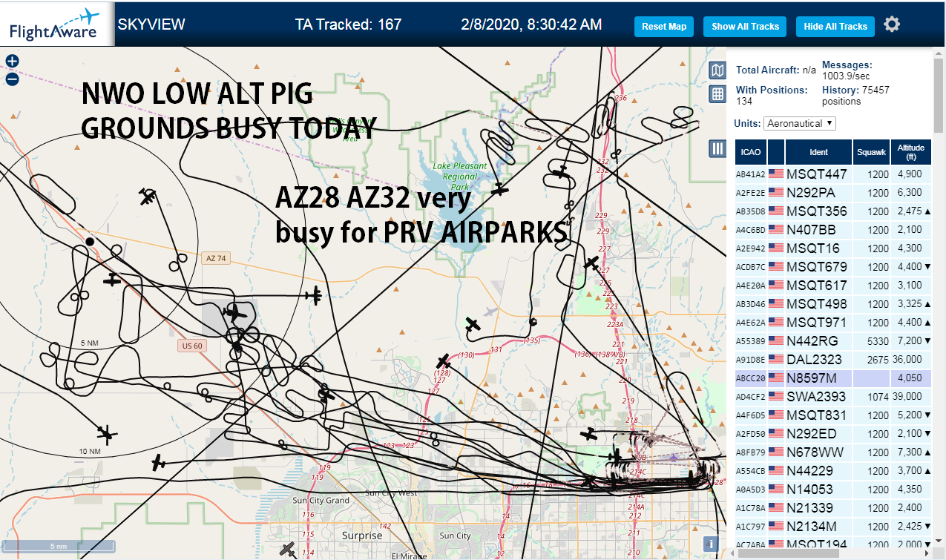The image size is (946, 560).
Task: Select aircraft icon near 10 NM ring label
Action: coord(108,434)
